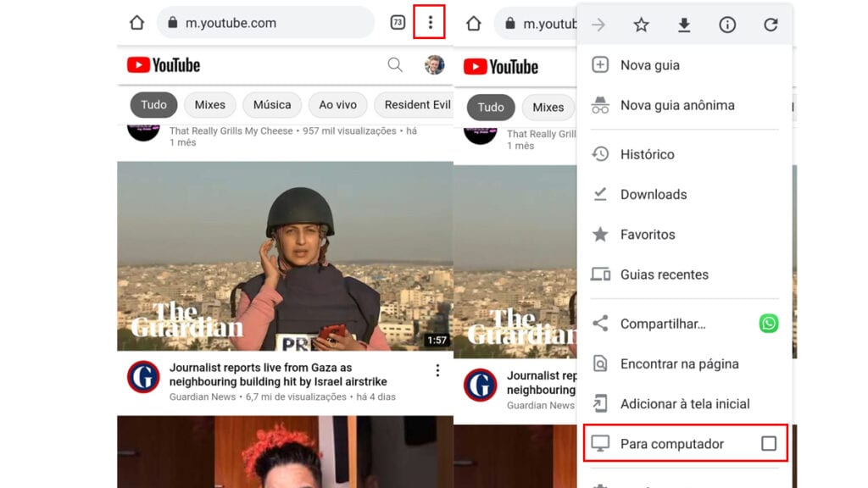Viewport: 868px width, 488px height.
Task: Open YouTube search in left screenshot
Action: tap(395, 65)
